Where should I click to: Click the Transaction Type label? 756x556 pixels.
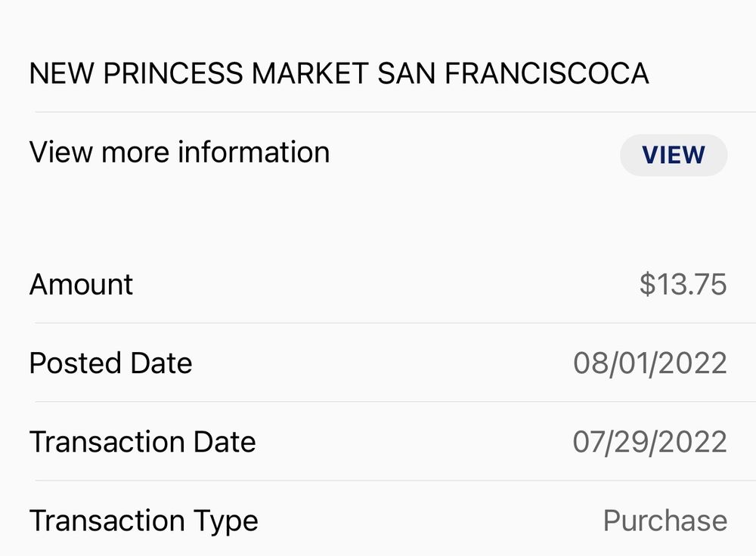pyautogui.click(x=144, y=520)
